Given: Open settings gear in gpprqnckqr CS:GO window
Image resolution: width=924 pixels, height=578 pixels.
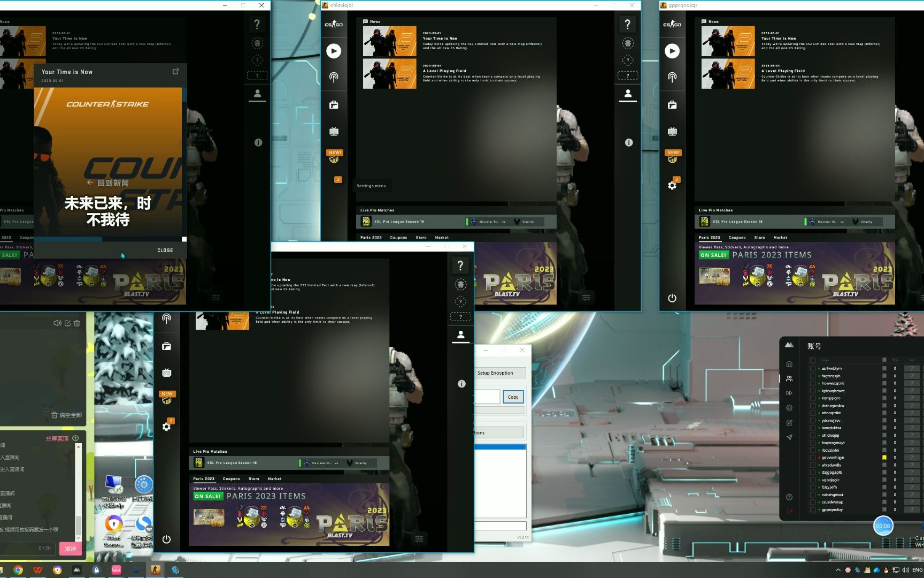Looking at the screenshot, I should (672, 185).
